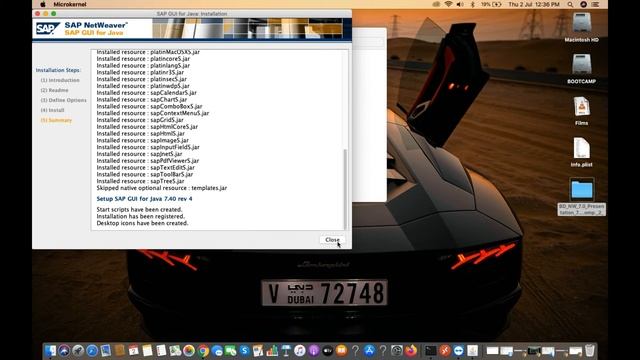Click 'Skipped native optional resource : templates.jar' line
This screenshot has width=640, height=360.
(162, 188)
